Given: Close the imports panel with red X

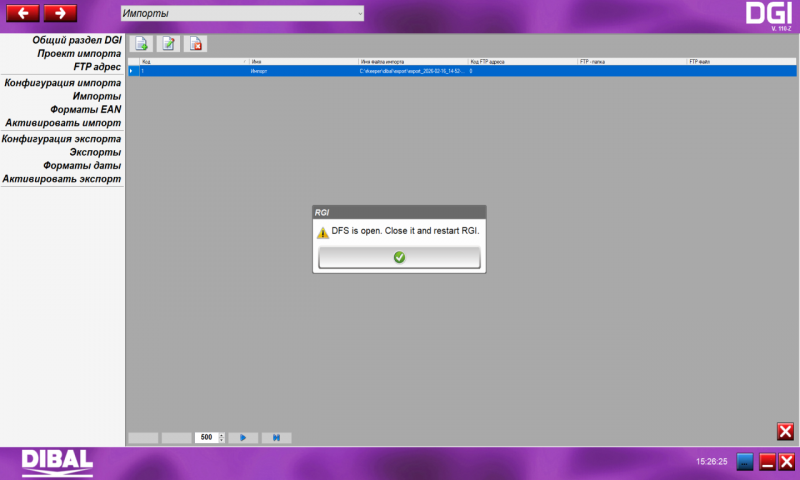Looking at the screenshot, I should 785,431.
